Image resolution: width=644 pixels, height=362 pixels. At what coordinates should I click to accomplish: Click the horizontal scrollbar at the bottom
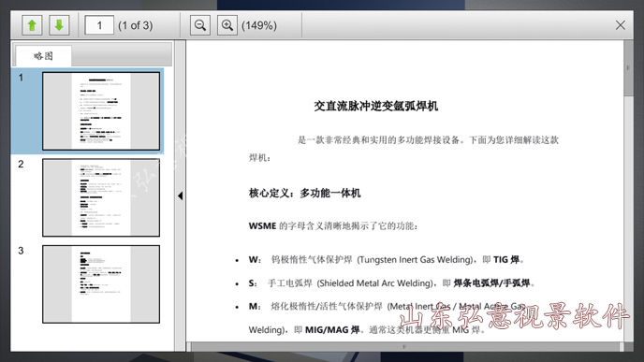[x=404, y=347]
